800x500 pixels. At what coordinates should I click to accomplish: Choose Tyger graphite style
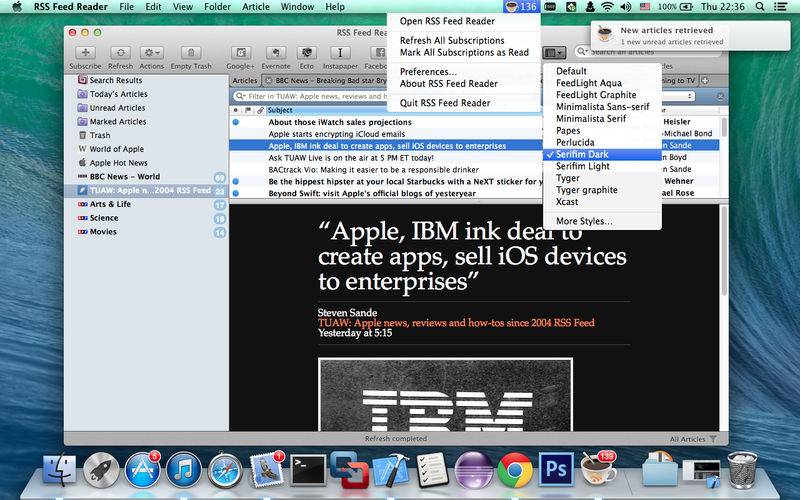pyautogui.click(x=602, y=190)
